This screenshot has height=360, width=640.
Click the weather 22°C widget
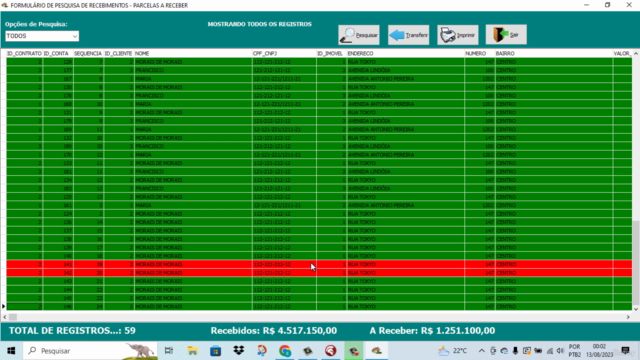(x=453, y=351)
